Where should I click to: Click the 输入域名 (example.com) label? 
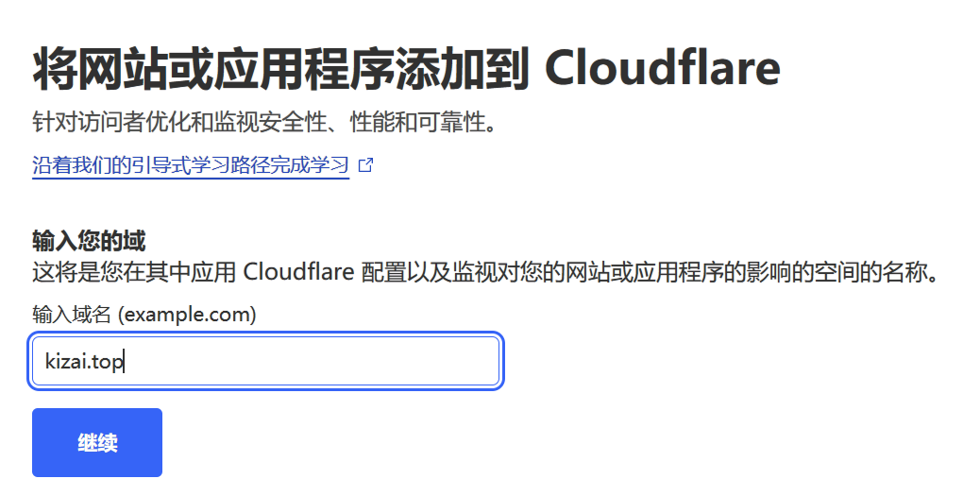[x=144, y=314]
